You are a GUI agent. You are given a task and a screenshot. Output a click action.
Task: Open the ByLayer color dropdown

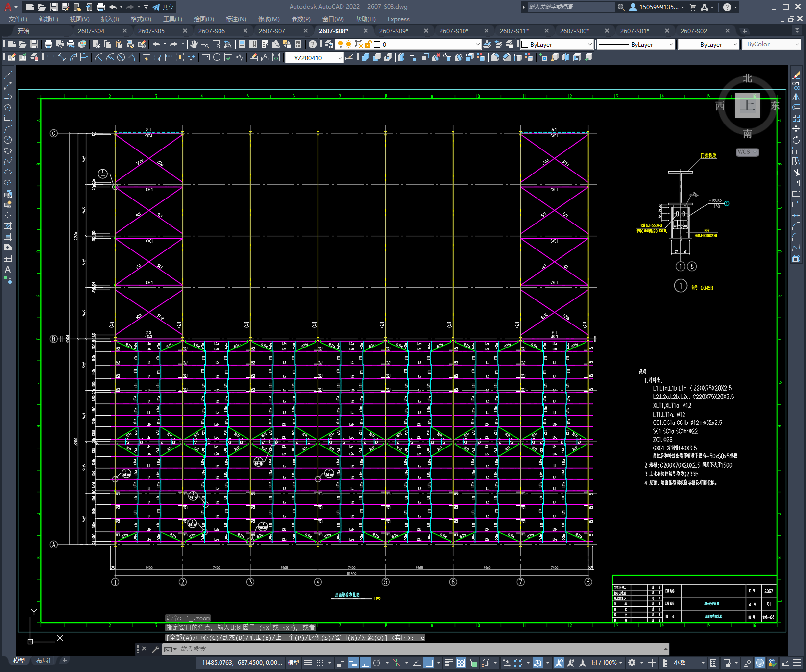pyautogui.click(x=589, y=44)
